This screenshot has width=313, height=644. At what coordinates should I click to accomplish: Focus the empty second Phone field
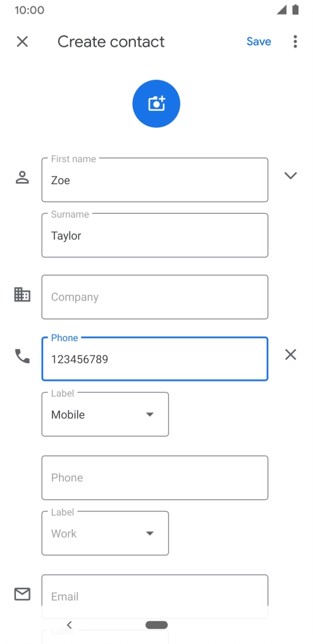pyautogui.click(x=155, y=478)
